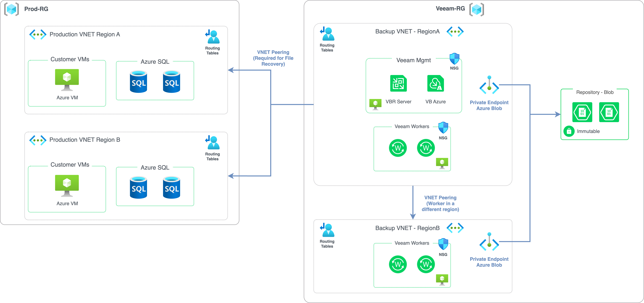Image resolution: width=644 pixels, height=303 pixels.
Task: Click small VM icon in Veeam Mgmt box
Action: click(x=375, y=104)
